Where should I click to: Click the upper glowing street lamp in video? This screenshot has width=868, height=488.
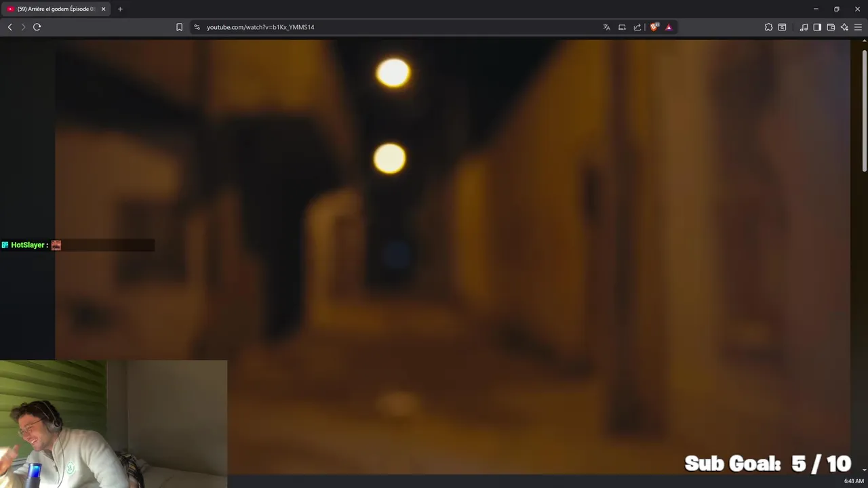393,73
